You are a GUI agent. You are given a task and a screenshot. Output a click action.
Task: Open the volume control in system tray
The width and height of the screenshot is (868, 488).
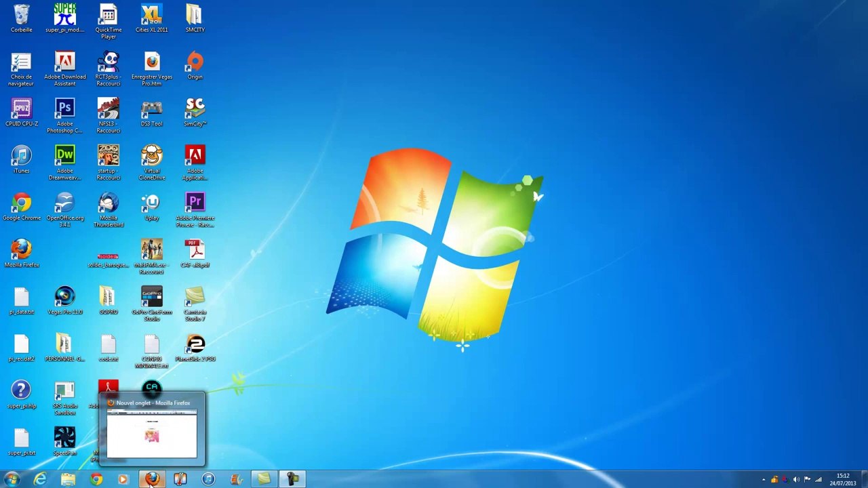point(796,480)
